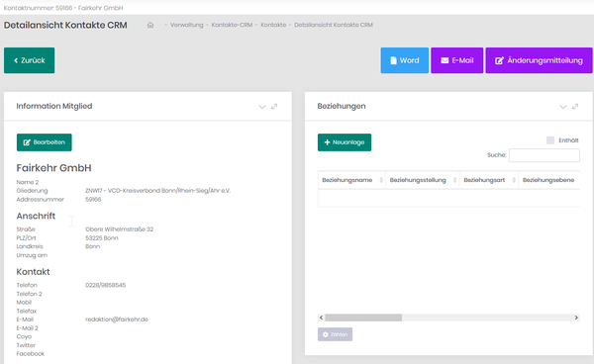Maximize the Beziehungen panel
The image size is (594, 364).
coord(575,106)
